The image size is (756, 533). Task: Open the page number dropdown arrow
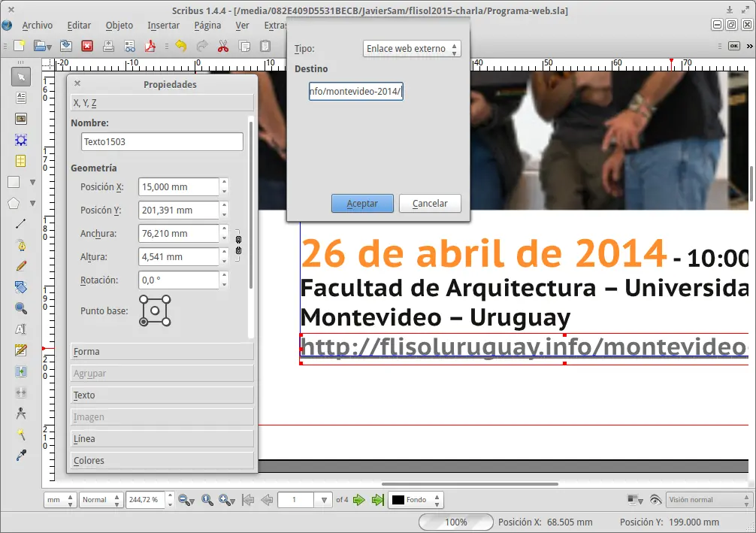324,500
